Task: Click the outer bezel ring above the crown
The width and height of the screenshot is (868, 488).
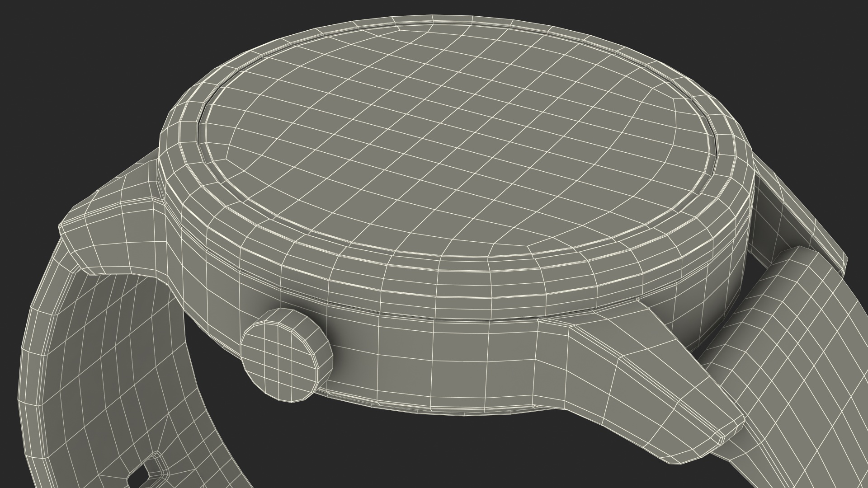Action: click(x=289, y=262)
